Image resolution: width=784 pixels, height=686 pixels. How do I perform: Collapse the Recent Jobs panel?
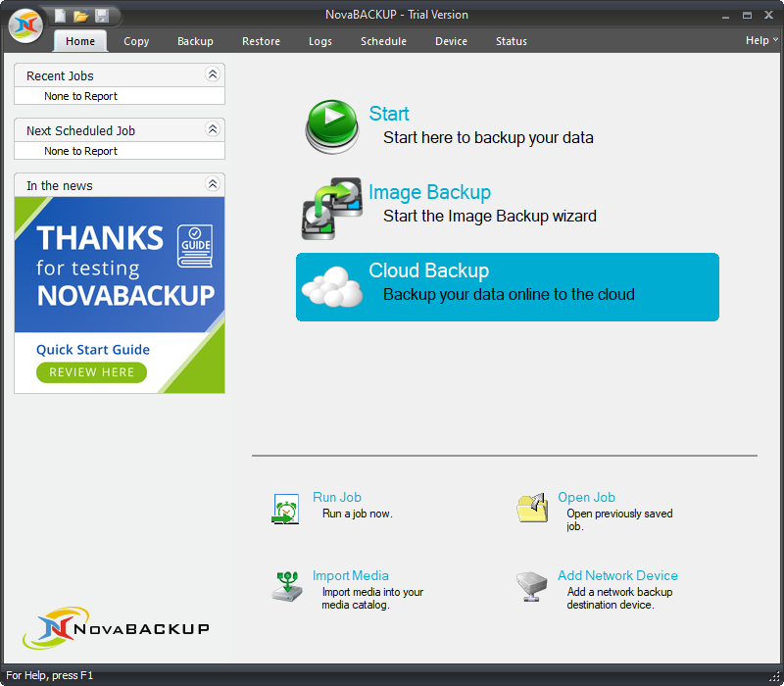[213, 74]
